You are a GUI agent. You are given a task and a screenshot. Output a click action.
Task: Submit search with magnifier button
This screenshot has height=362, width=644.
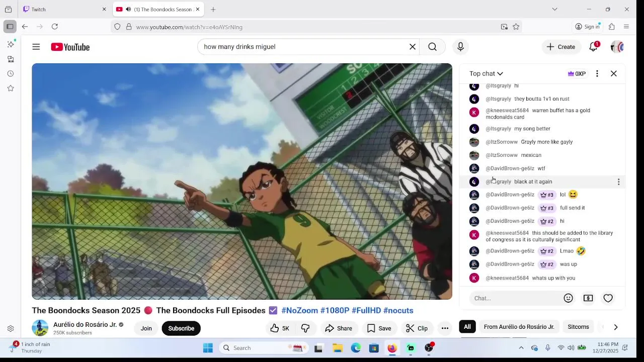tap(433, 47)
